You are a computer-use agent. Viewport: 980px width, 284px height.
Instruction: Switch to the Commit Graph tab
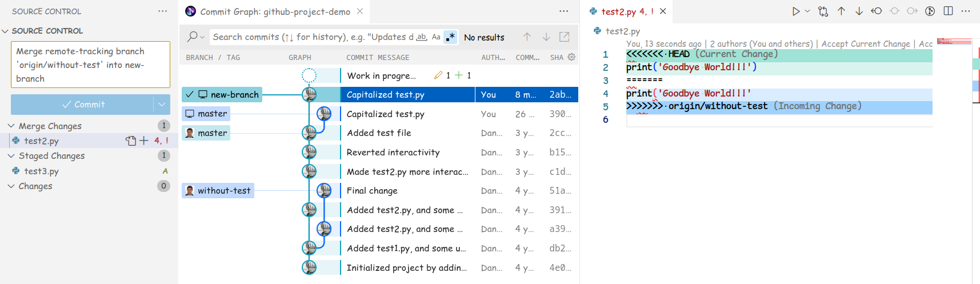click(274, 11)
